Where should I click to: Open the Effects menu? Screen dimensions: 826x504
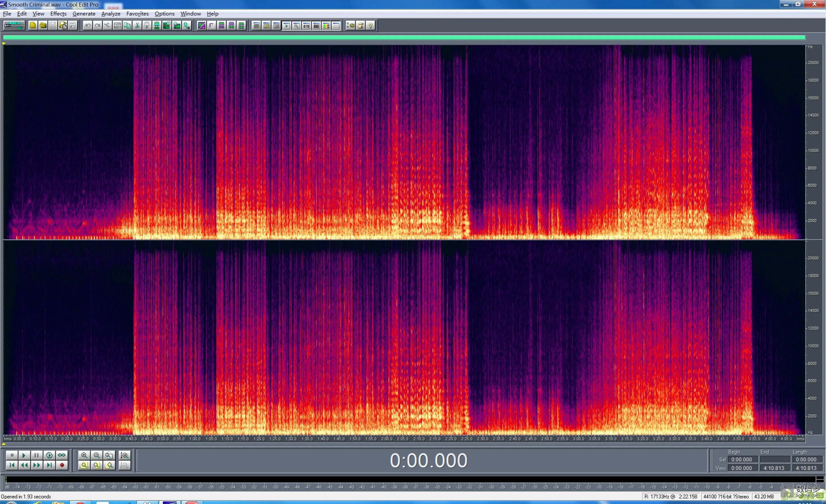58,14
